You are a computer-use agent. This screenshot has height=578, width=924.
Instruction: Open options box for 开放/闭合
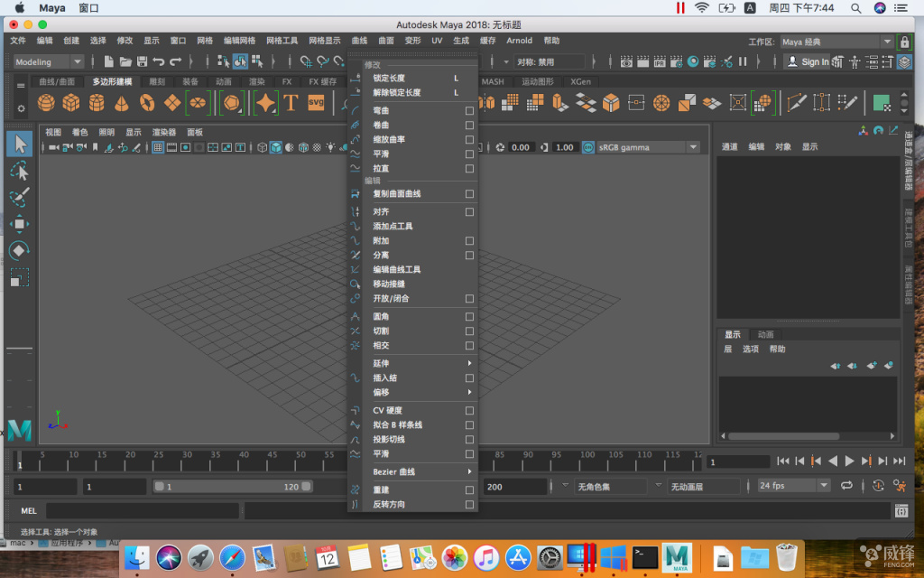point(469,298)
